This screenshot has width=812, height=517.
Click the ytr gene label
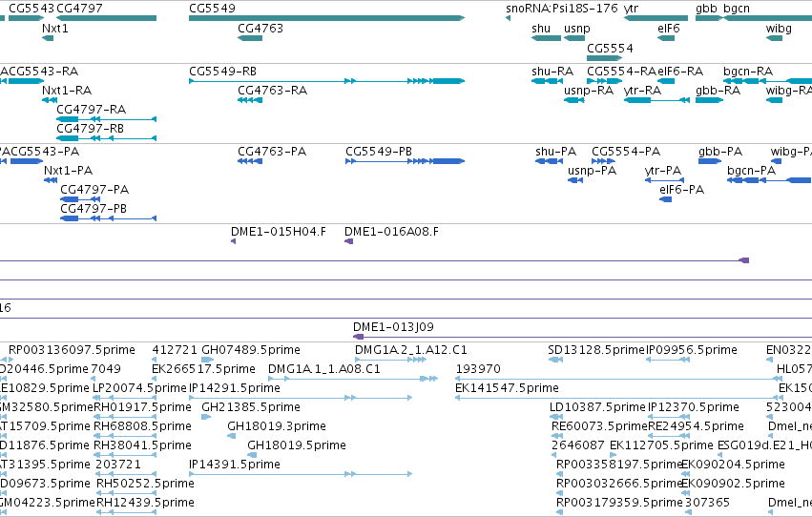(x=632, y=9)
